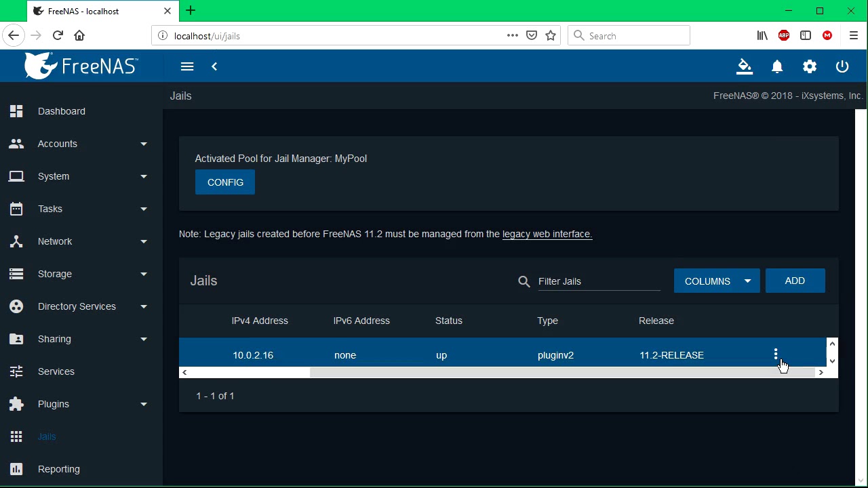The height and width of the screenshot is (488, 868).
Task: Open the COLUMNS dropdown
Action: click(717, 281)
